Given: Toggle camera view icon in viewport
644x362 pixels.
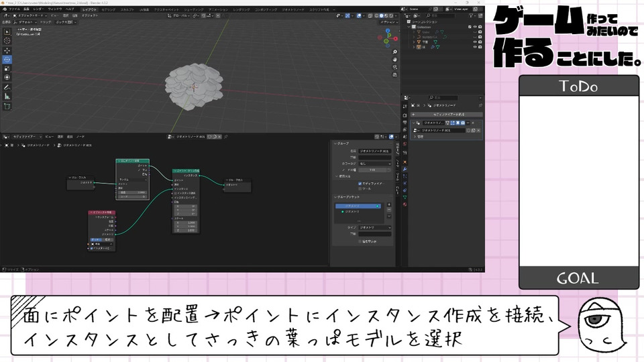Looking at the screenshot, I should 394,67.
